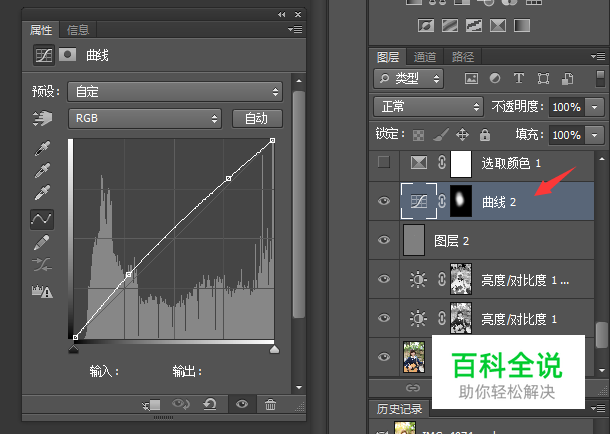Select the black point eyedropper tool
This screenshot has width=610, height=434.
(42, 149)
